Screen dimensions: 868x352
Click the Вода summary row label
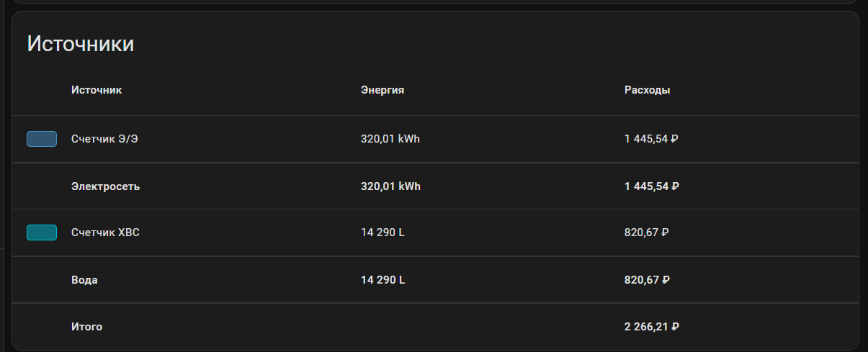[84, 280]
